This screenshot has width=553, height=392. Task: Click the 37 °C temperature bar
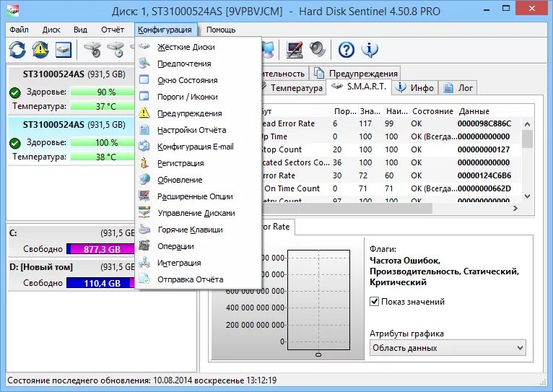103,106
